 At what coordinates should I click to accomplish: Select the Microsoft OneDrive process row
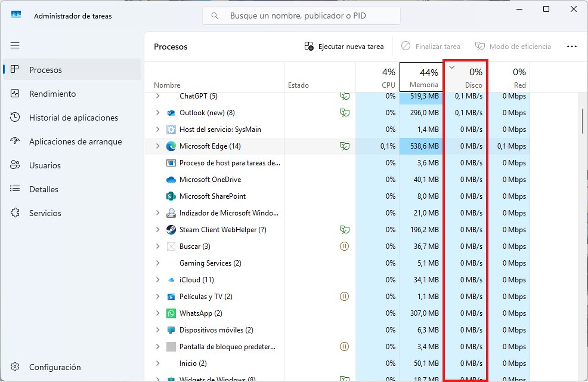pos(337,180)
